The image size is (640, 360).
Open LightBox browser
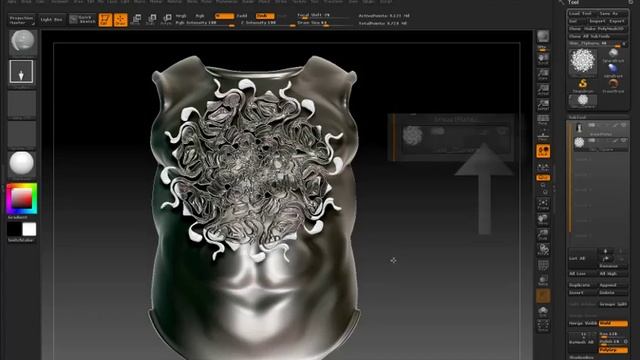point(51,20)
